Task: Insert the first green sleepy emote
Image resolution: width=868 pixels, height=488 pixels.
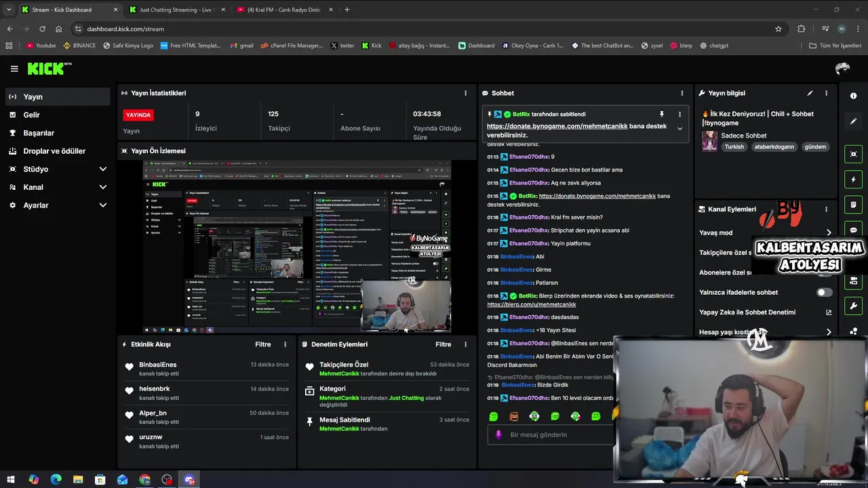Action: click(494, 416)
